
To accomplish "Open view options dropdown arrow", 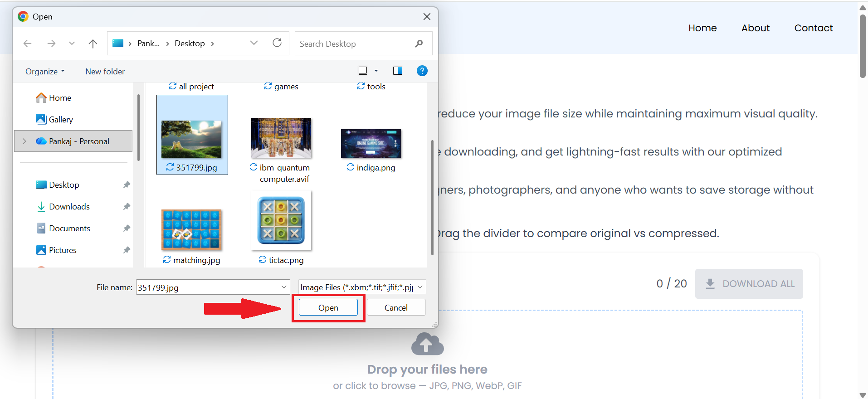I will click(x=376, y=71).
